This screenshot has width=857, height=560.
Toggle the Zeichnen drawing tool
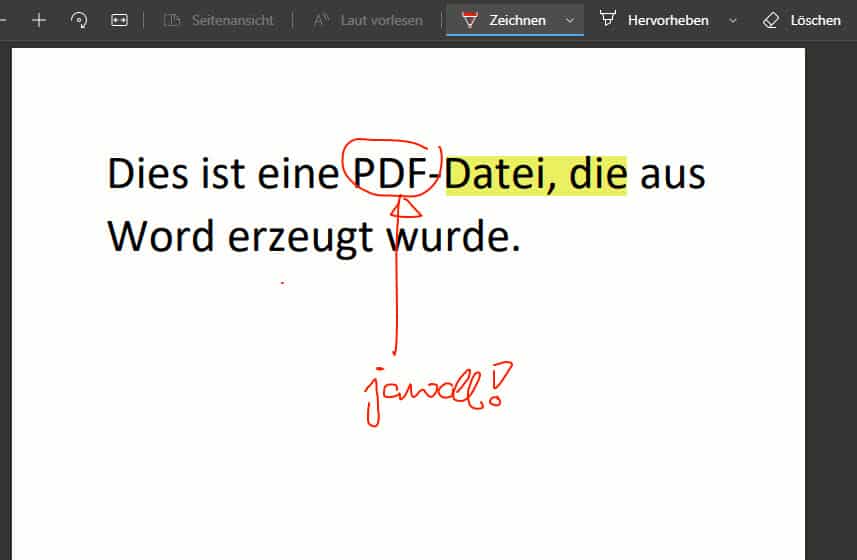click(x=505, y=20)
